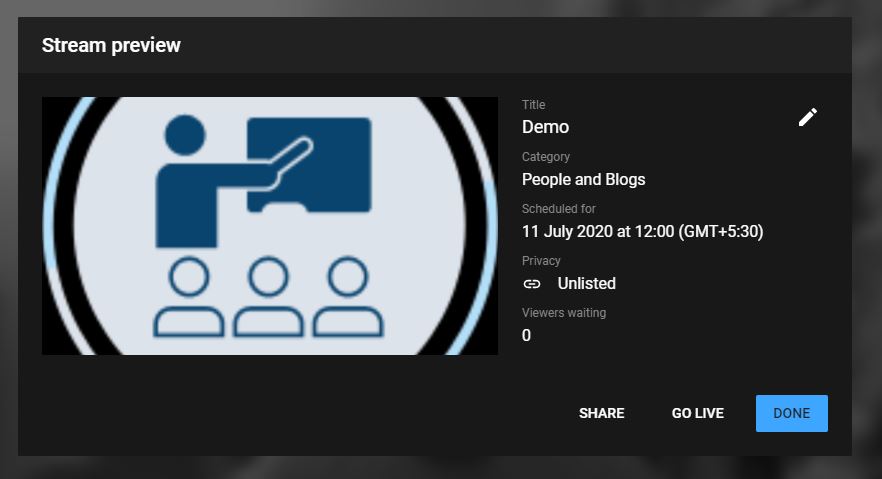Click the middle audience figure in thumbnail
Image resolution: width=882 pixels, height=479 pixels.
[x=269, y=298]
